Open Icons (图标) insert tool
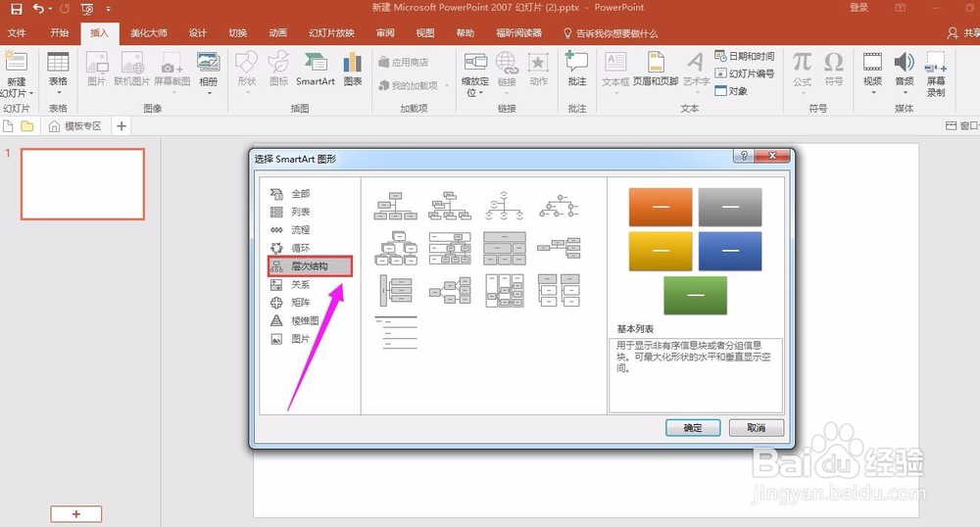The width and height of the screenshot is (980, 527). pyautogui.click(x=278, y=70)
